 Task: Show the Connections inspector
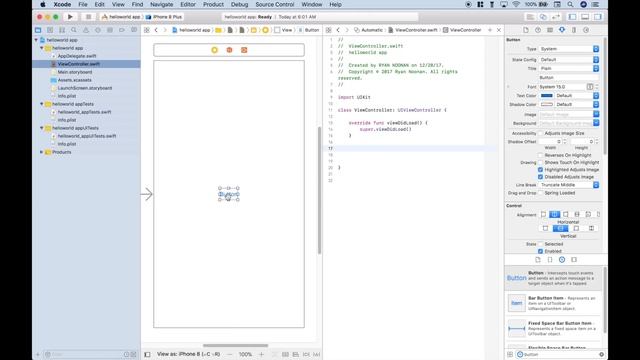tap(586, 30)
